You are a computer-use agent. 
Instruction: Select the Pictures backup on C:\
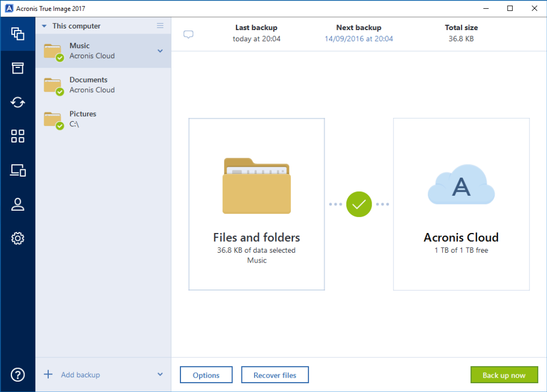[x=103, y=119]
